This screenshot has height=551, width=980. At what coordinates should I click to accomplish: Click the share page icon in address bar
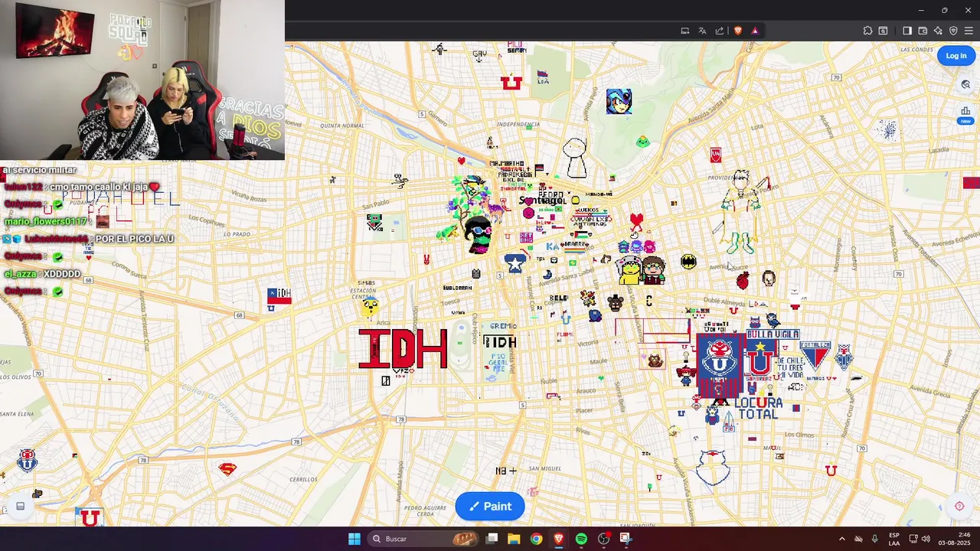(720, 31)
